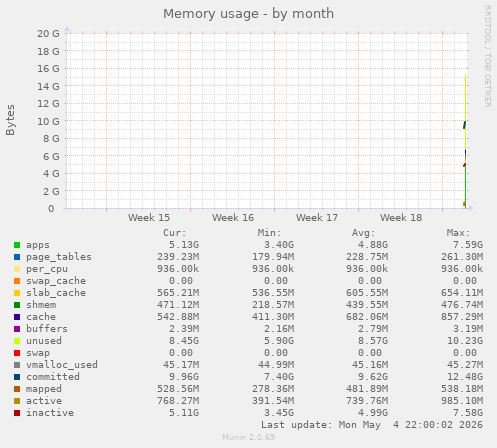Select the 'apps' legend label

(x=38, y=245)
